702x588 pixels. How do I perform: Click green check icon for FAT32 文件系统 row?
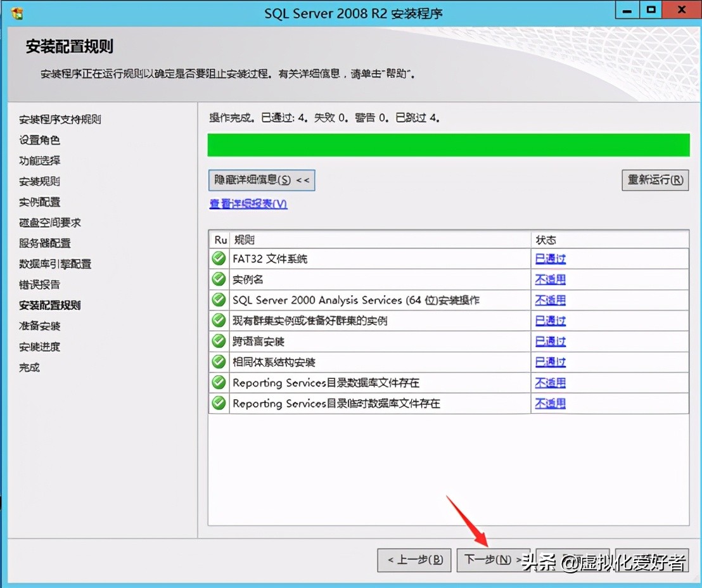click(x=219, y=259)
